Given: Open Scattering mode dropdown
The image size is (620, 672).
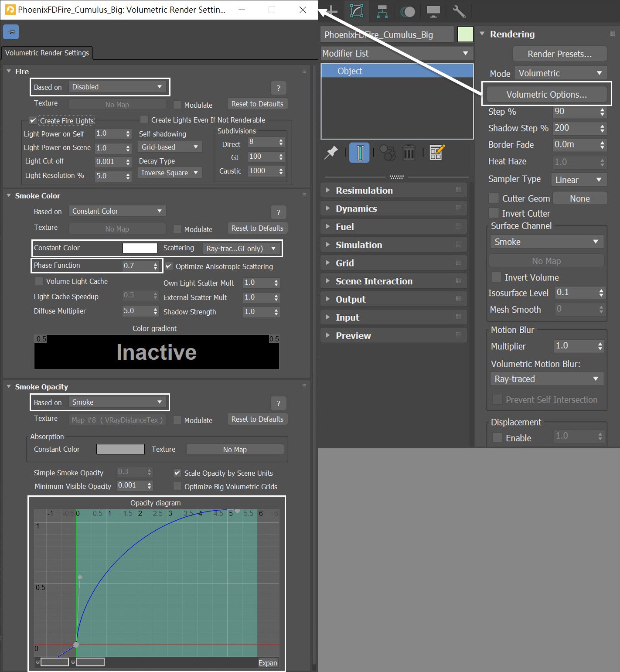Looking at the screenshot, I should pos(242,248).
